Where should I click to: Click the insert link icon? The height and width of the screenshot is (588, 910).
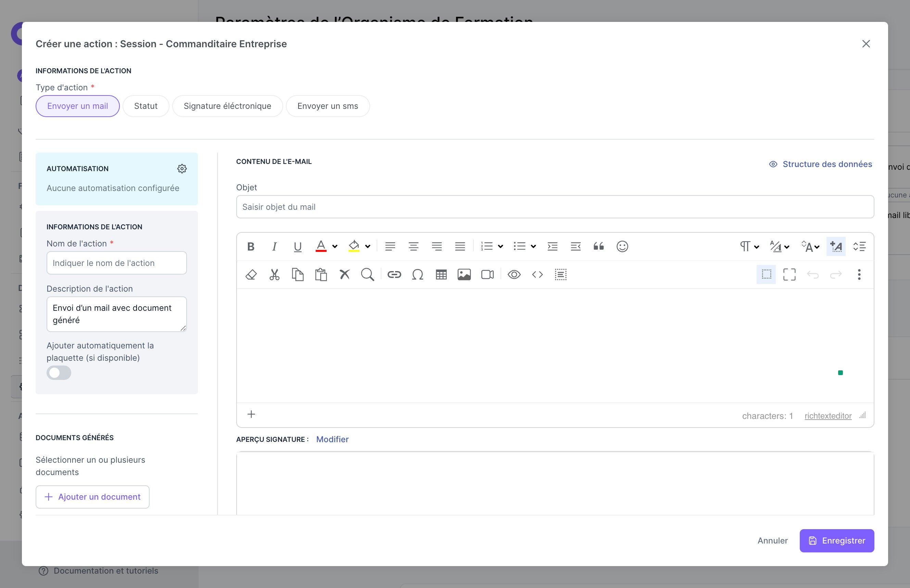[394, 274]
